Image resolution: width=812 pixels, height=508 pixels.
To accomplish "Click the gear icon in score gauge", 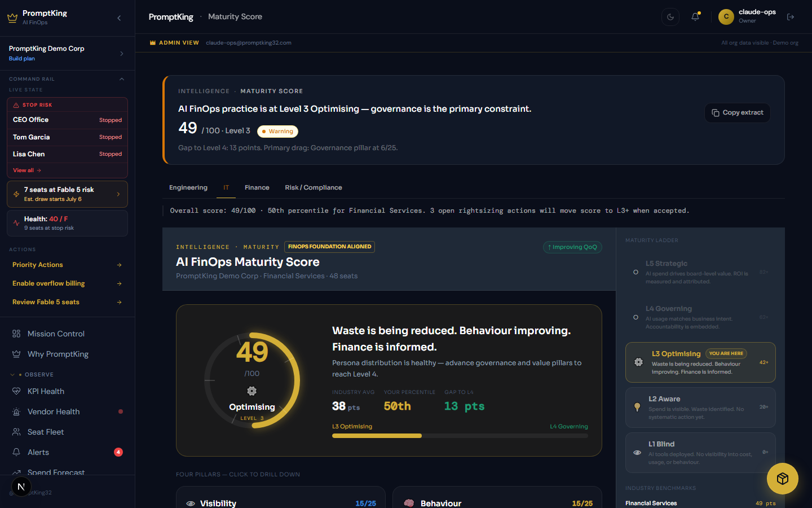I will [252, 391].
